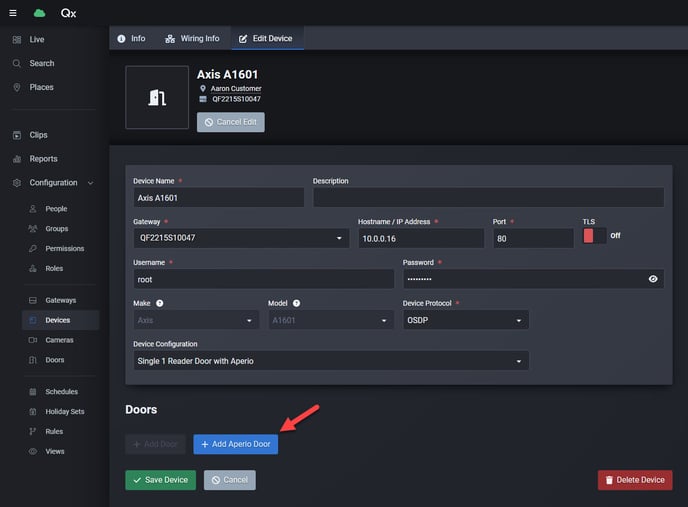688x507 pixels.
Task: Open the Device Protocol dropdown
Action: click(466, 320)
